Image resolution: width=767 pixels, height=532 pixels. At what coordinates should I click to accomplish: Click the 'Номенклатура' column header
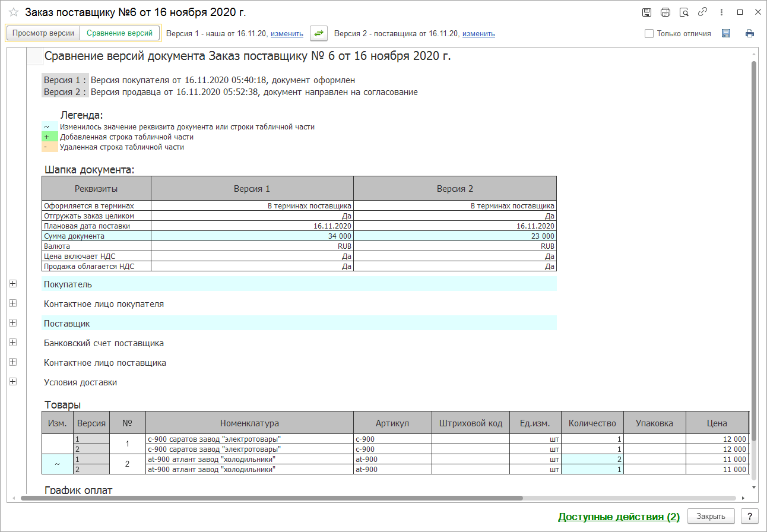[x=249, y=423]
